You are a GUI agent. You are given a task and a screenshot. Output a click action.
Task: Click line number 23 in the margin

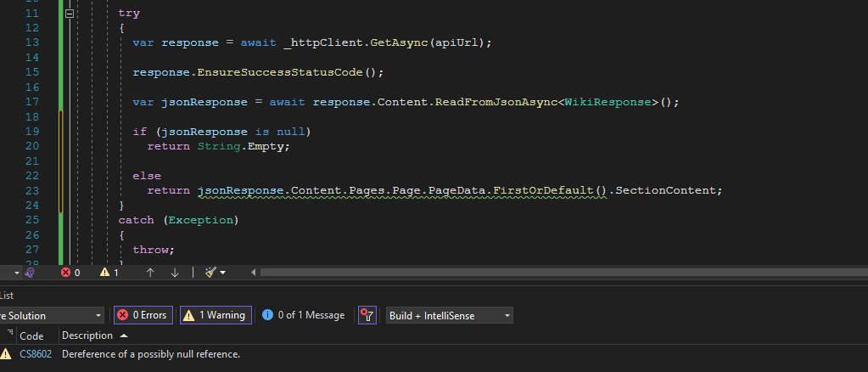click(x=32, y=190)
